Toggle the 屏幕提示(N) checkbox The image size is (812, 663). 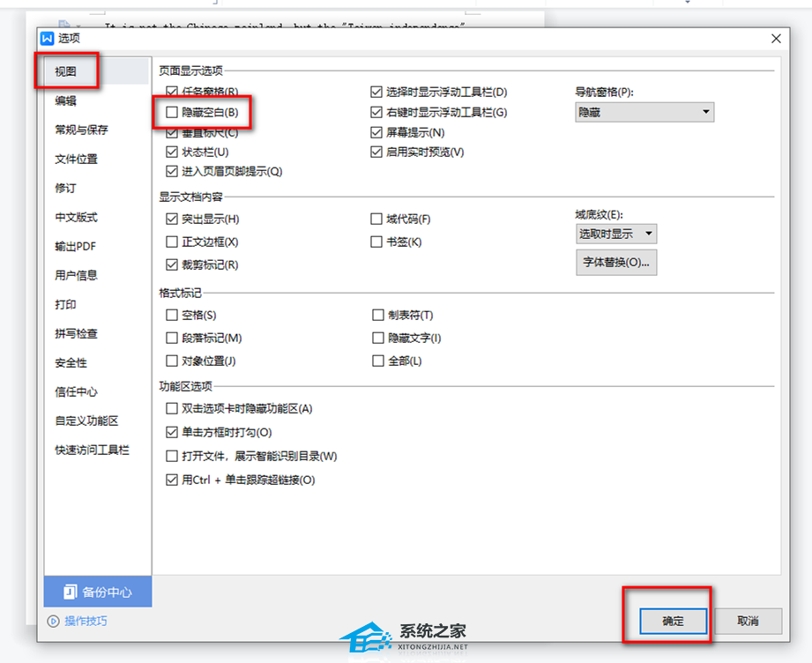tap(376, 132)
